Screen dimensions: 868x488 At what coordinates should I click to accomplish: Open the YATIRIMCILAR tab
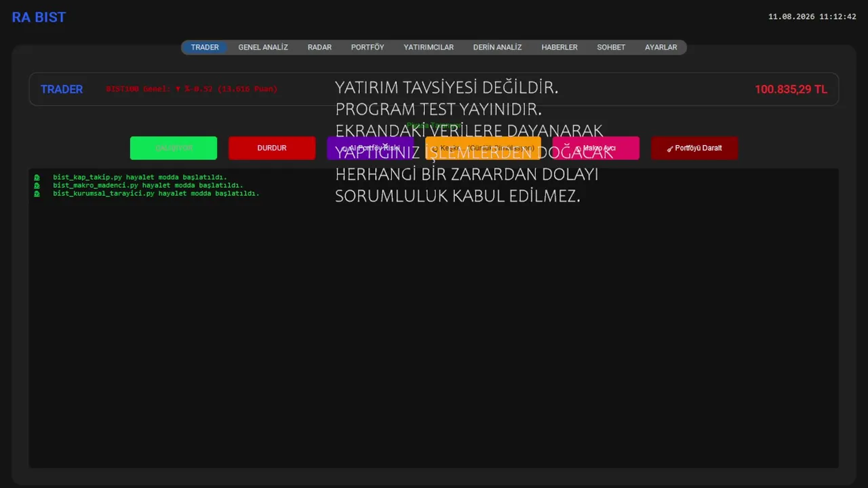click(429, 47)
